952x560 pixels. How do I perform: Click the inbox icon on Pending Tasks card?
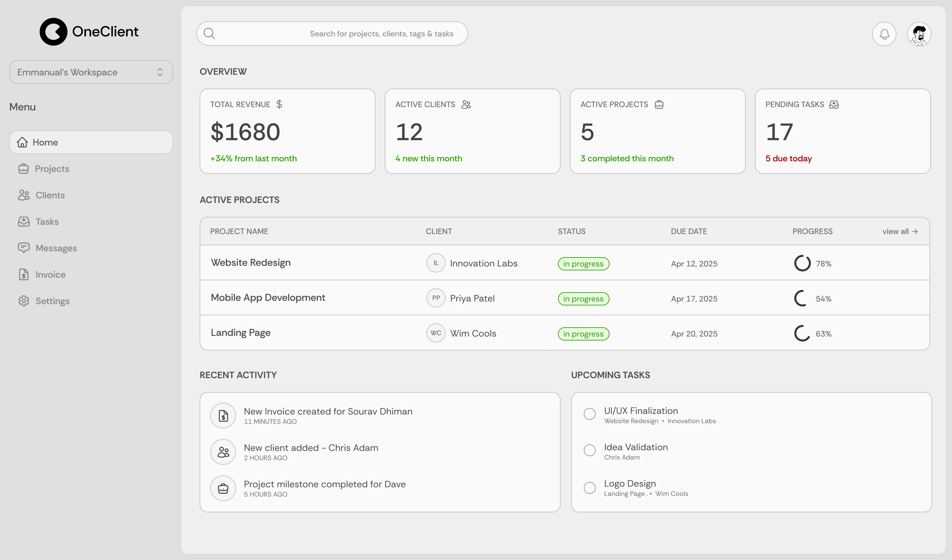(834, 104)
